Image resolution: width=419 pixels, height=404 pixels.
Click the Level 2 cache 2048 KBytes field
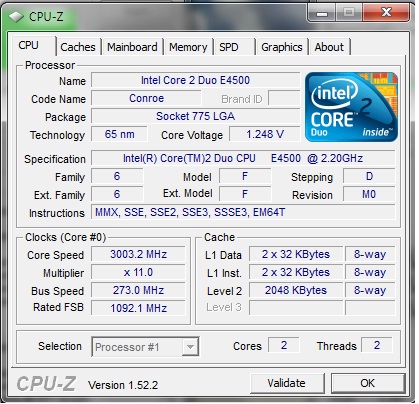click(x=296, y=290)
